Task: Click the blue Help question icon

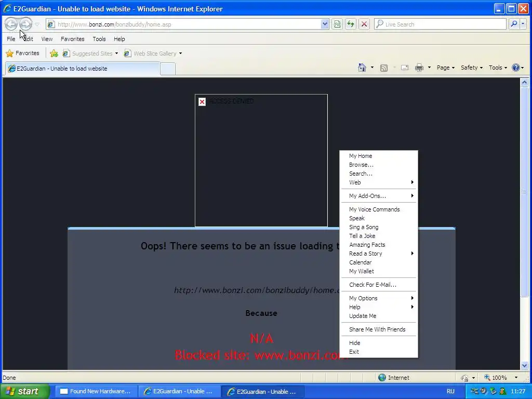Action: (516, 68)
